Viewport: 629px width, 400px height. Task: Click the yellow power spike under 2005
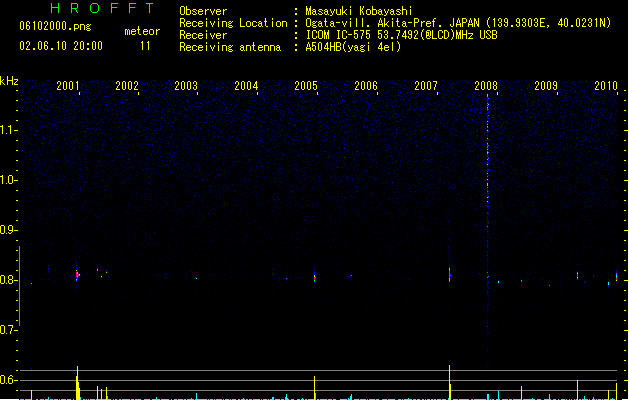(x=314, y=388)
